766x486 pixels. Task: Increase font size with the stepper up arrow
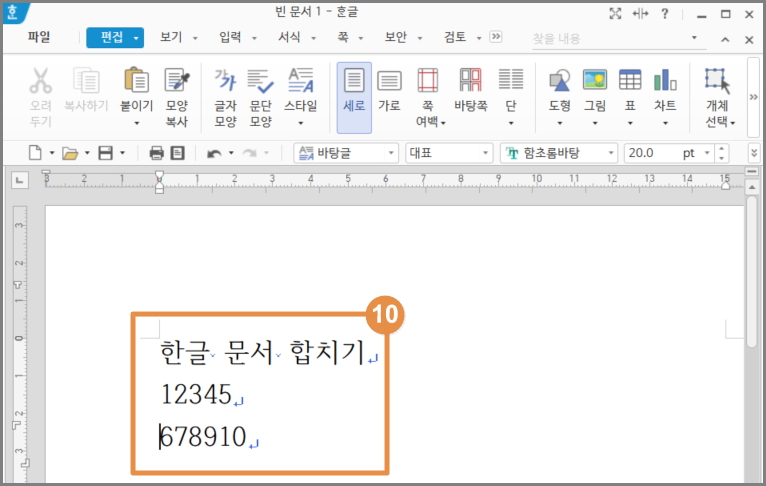pyautogui.click(x=722, y=148)
